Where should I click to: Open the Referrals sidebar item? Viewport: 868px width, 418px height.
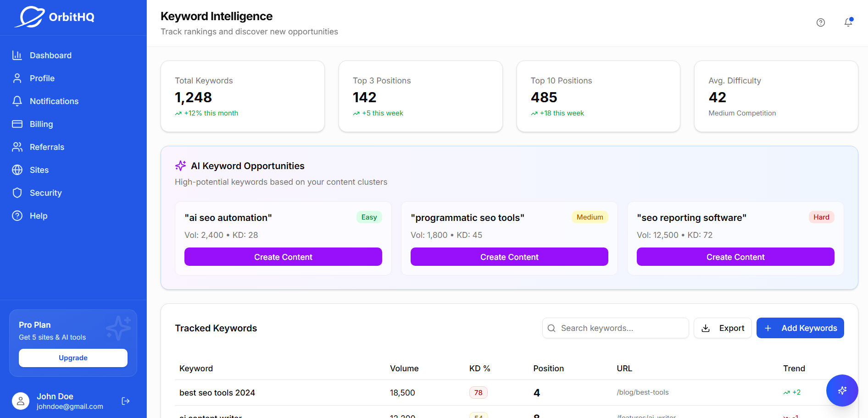coord(47,147)
